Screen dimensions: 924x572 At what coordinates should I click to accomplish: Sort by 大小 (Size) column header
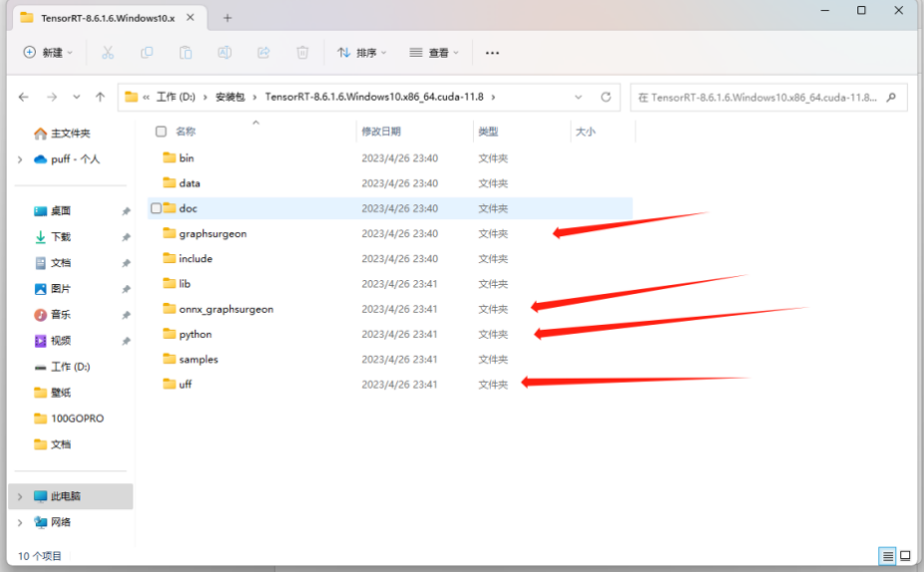pos(585,131)
